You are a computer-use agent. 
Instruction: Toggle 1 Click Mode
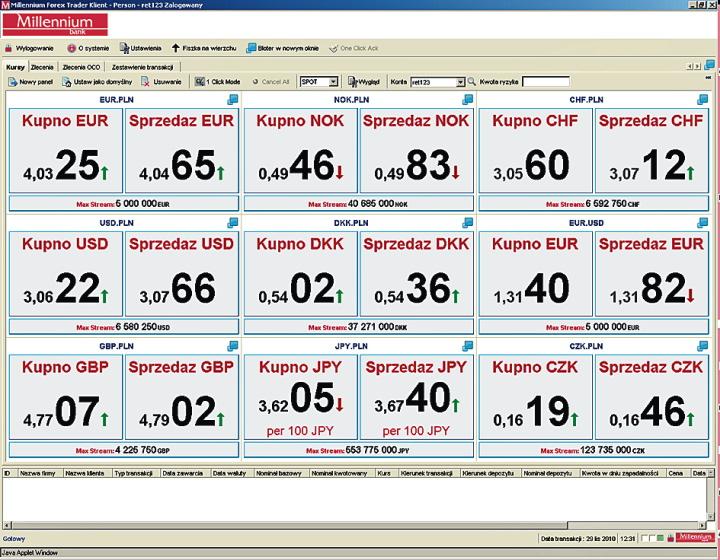199,82
